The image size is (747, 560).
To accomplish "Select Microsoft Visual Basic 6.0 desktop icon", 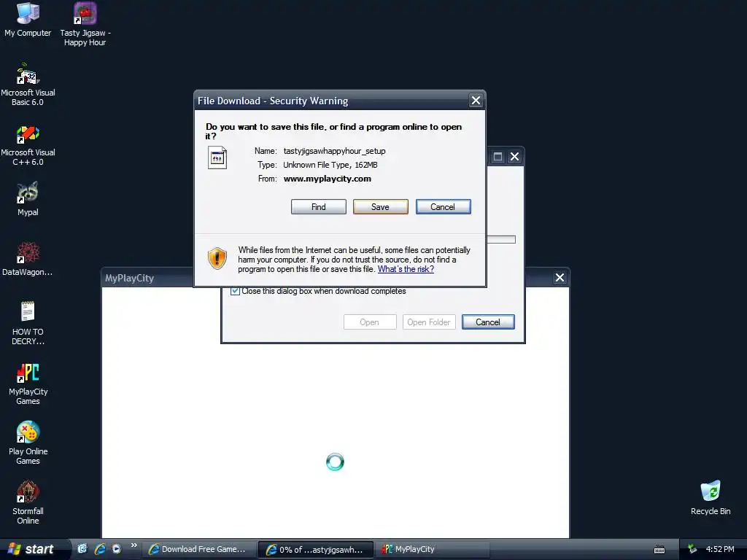I will pyautogui.click(x=28, y=84).
